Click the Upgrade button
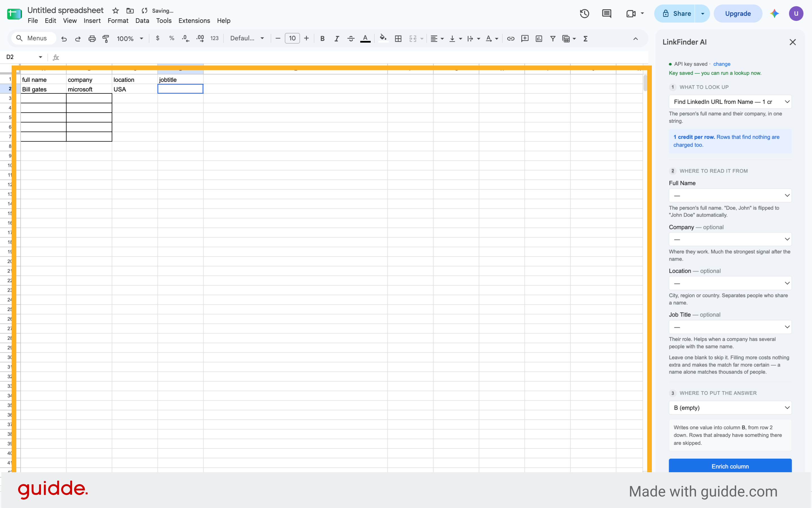The height and width of the screenshot is (508, 812). (738, 14)
